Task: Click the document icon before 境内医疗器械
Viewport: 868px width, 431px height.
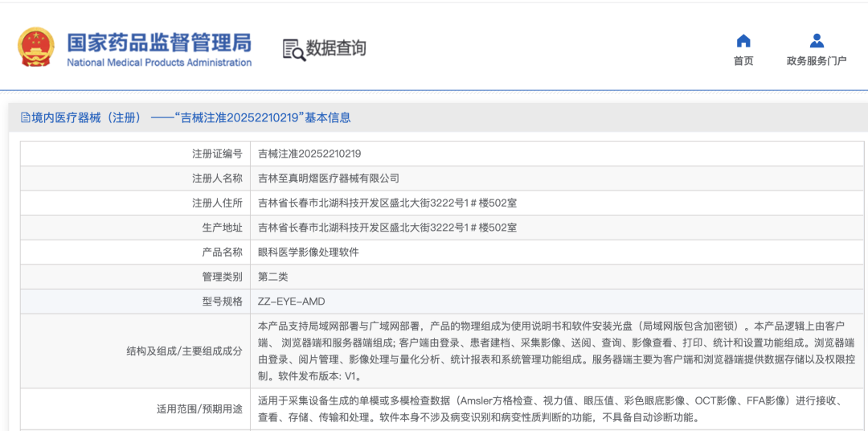Action: pyautogui.click(x=25, y=117)
